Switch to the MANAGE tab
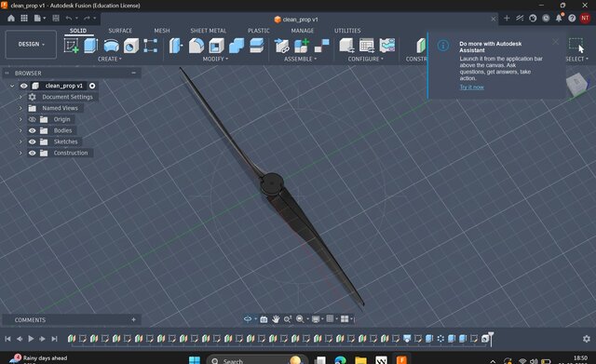This screenshot has height=364, width=596. (x=302, y=31)
